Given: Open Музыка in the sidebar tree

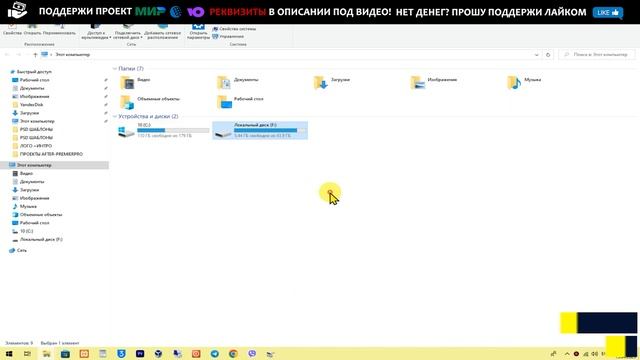Looking at the screenshot, I should 24,206.
